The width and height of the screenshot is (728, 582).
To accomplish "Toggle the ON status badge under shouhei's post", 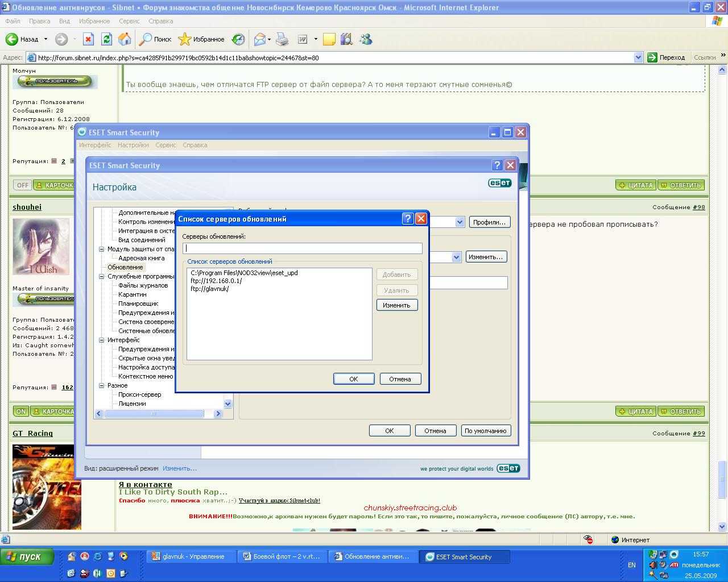I will click(21, 411).
